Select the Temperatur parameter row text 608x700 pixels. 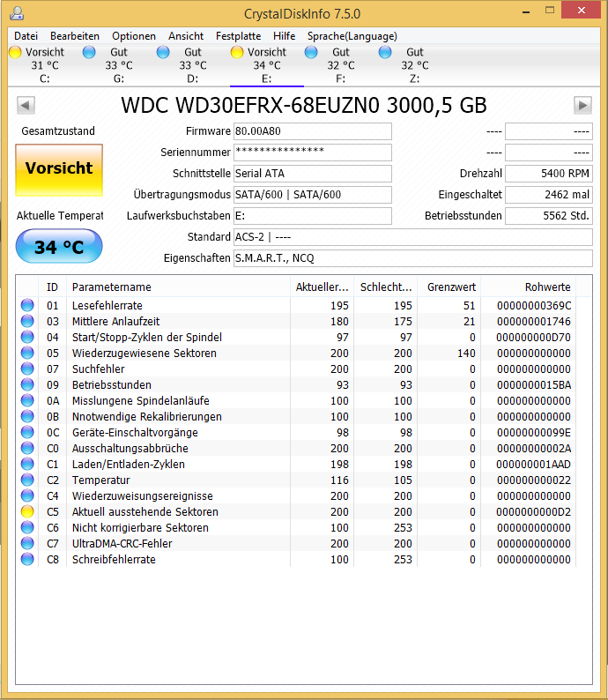coord(100,480)
